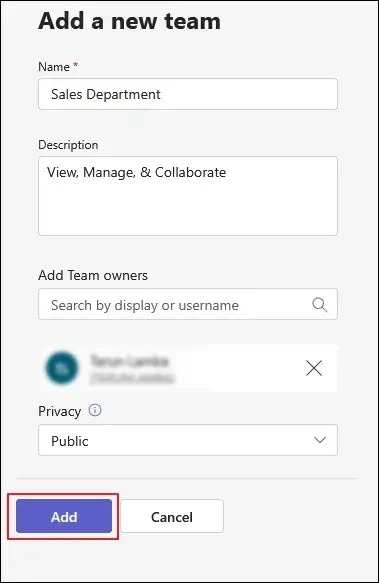The width and height of the screenshot is (379, 583).
Task: Select the team owner avatar thumbnail
Action: point(62,368)
